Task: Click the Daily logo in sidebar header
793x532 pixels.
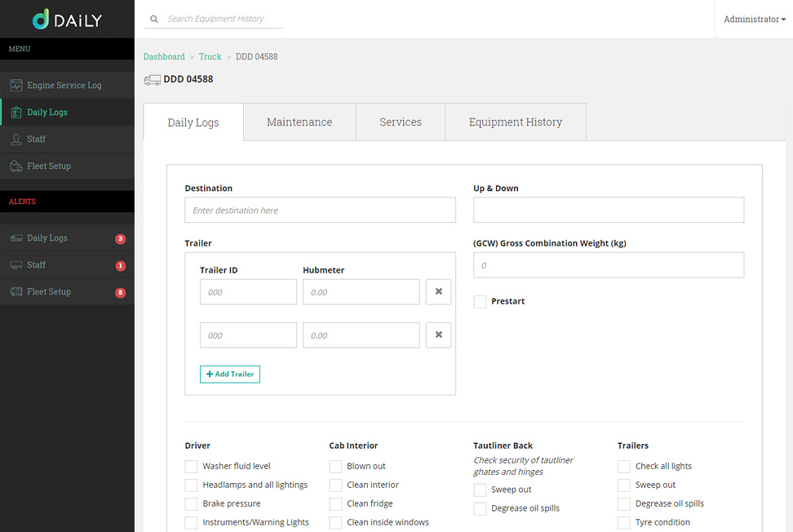Action: (67, 20)
